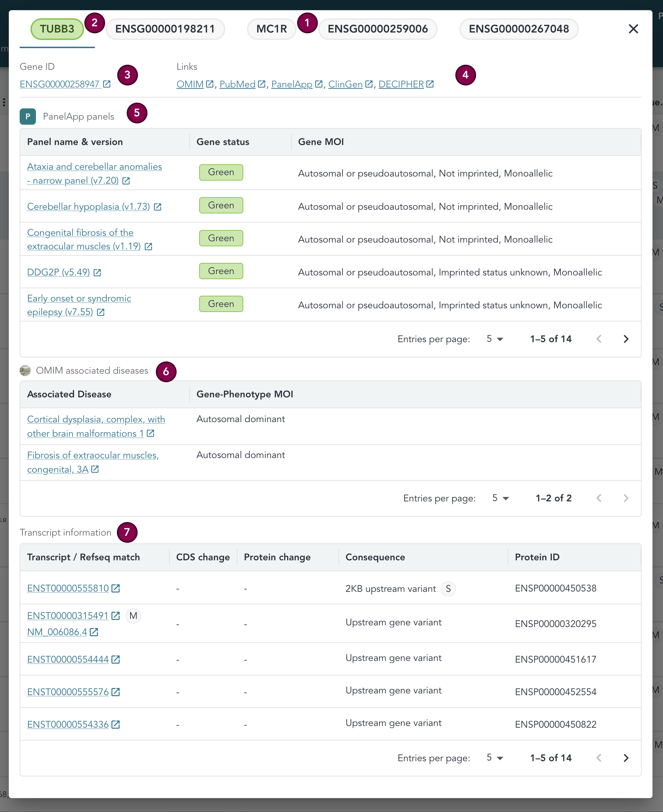Click Green status badge for DDG2P row
Screen dimensions: 663x812
click(221, 271)
